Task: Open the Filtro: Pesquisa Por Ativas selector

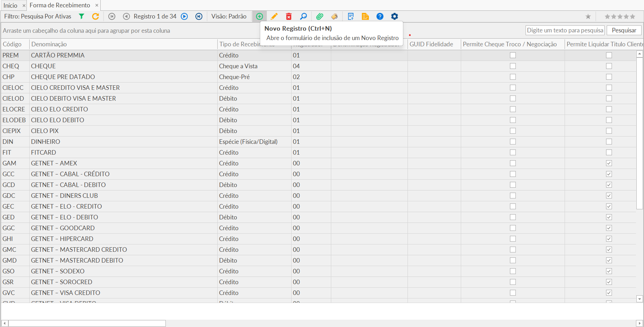Action: pyautogui.click(x=38, y=16)
